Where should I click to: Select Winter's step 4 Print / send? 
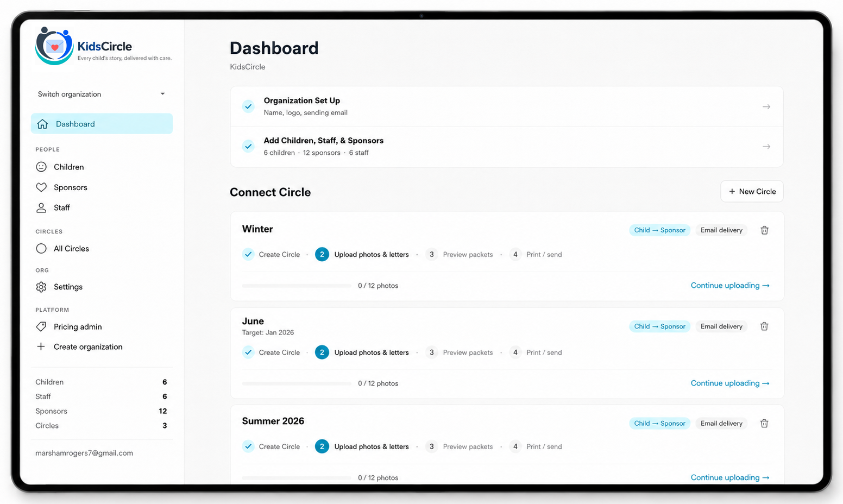[x=536, y=254]
